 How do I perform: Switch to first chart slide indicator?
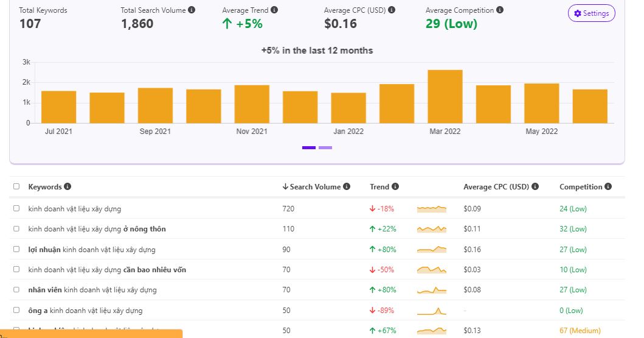tap(309, 147)
